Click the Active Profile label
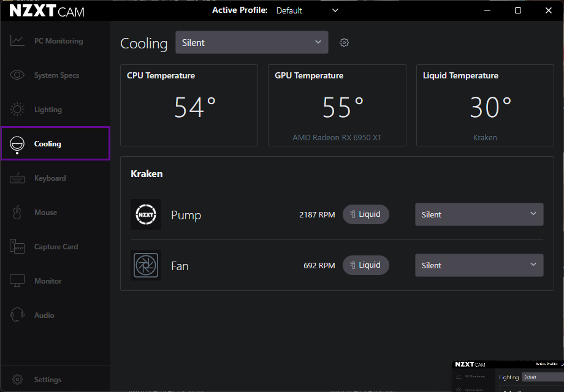Screen dimensions: 564x392 pyautogui.click(x=240, y=10)
